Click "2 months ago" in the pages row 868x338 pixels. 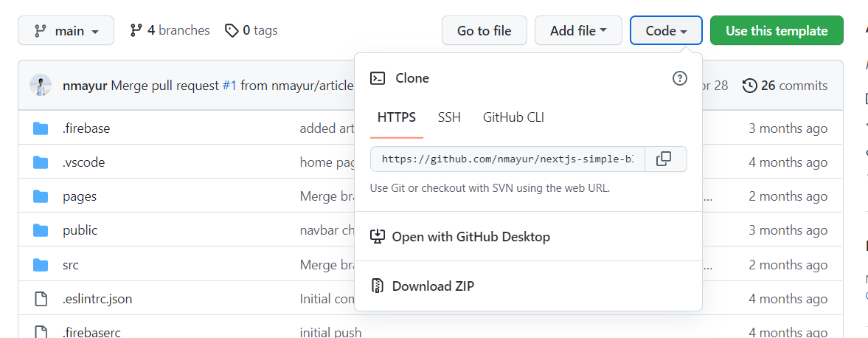(x=788, y=197)
